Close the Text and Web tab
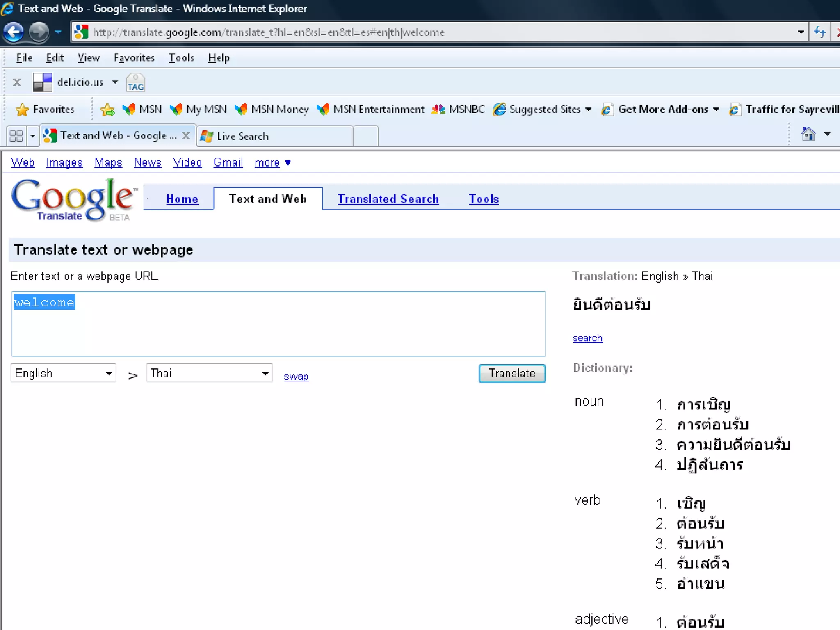The image size is (840, 630). pyautogui.click(x=186, y=136)
